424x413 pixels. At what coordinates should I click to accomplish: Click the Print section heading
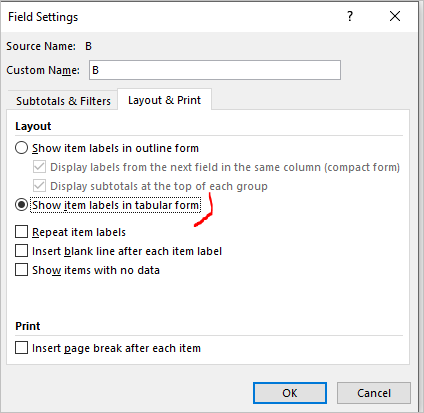[28, 326]
